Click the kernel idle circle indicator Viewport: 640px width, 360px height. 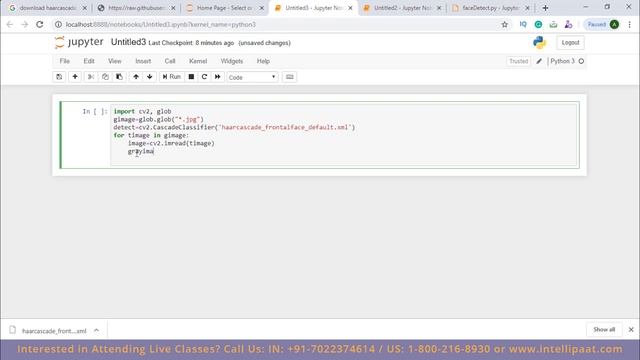click(x=581, y=61)
